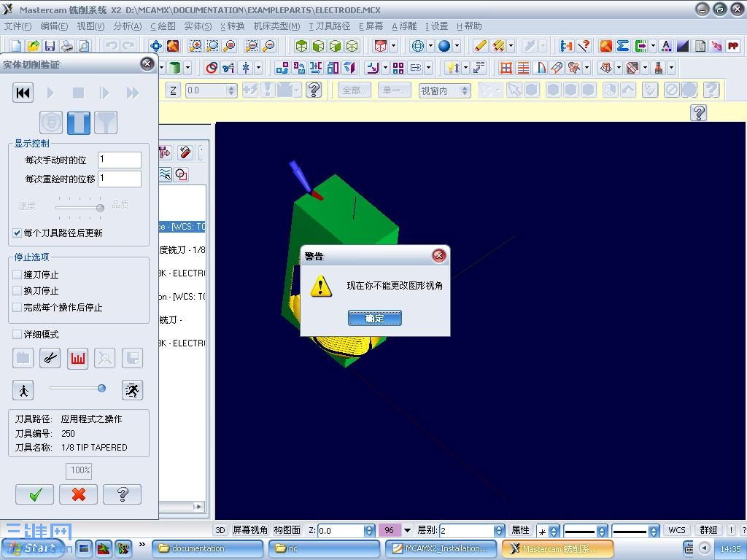
Task: Click 确定 in the warning dialog
Action: (375, 318)
